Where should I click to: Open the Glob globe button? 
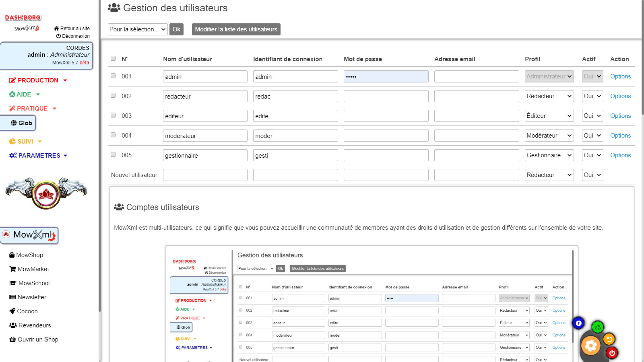[x=18, y=123]
